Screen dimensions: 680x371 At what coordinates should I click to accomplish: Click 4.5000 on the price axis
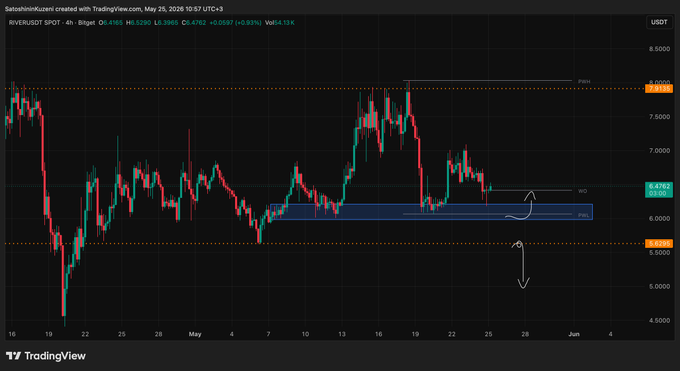[659, 320]
